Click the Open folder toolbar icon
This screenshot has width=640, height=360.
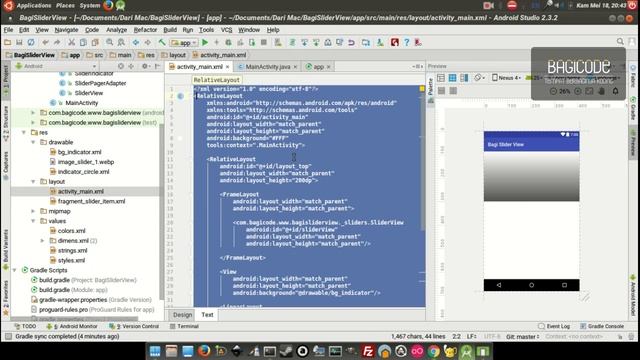click(x=7, y=42)
